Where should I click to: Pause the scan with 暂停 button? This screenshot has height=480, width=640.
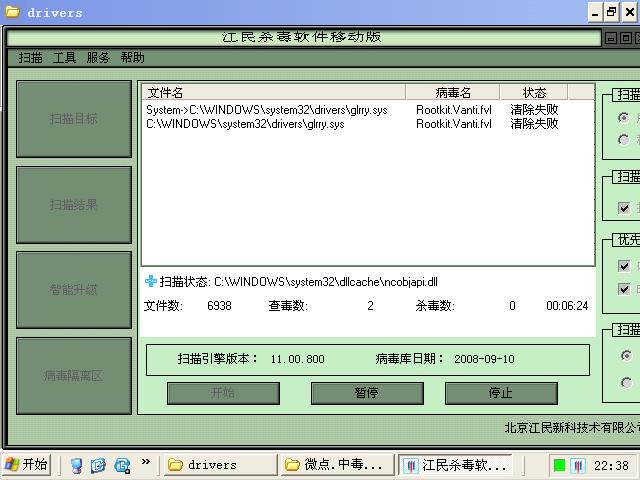(x=367, y=393)
